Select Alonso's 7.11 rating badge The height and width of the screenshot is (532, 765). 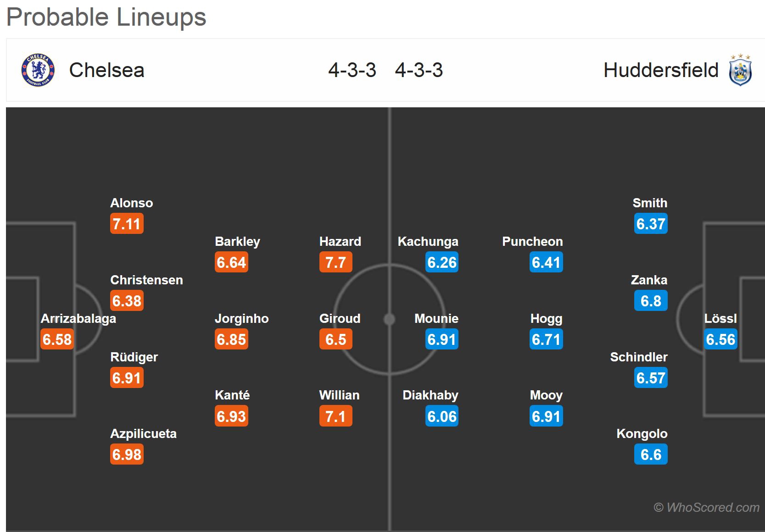click(x=127, y=224)
